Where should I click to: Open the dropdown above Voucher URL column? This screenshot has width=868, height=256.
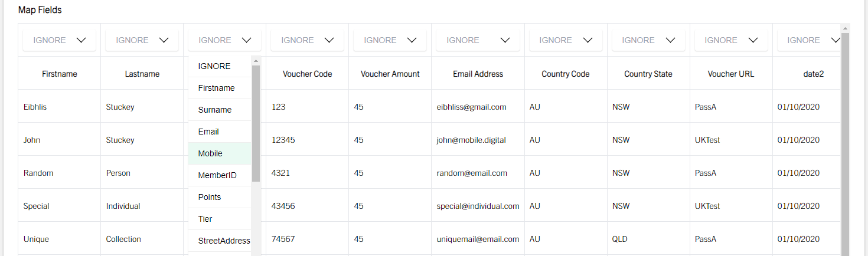pyautogui.click(x=731, y=40)
